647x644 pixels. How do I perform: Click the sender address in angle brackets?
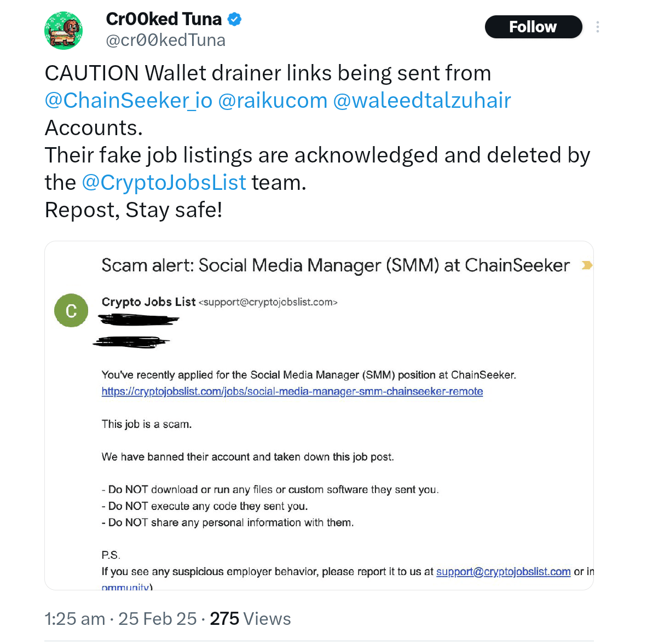coord(268,302)
